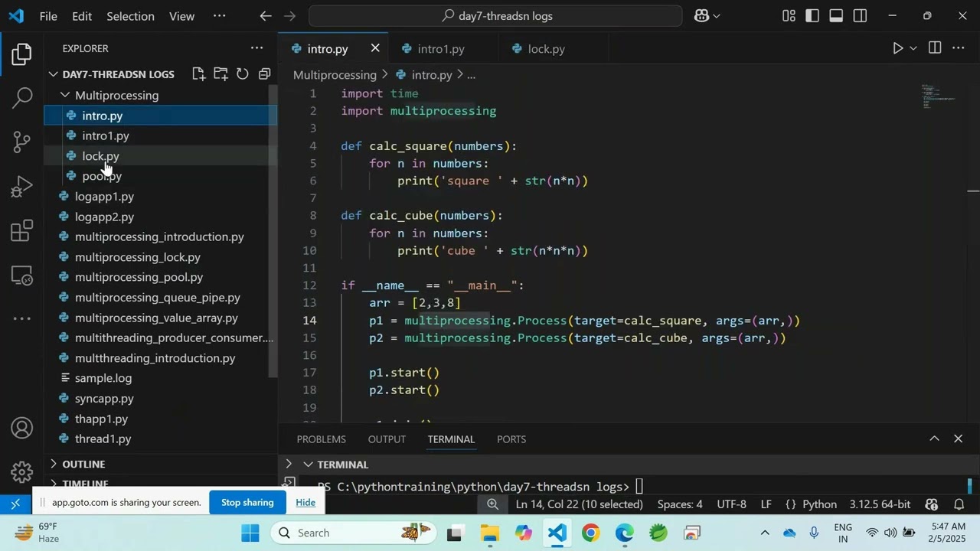The height and width of the screenshot is (551, 980).
Task: Open editor more actions ellipsis
Action: tap(958, 48)
